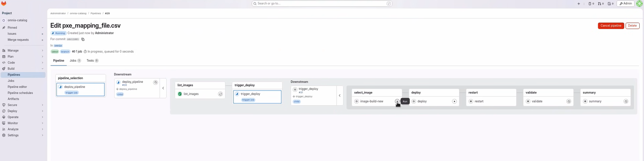
Task: Click the list_images passed status icon
Action: 180,94
